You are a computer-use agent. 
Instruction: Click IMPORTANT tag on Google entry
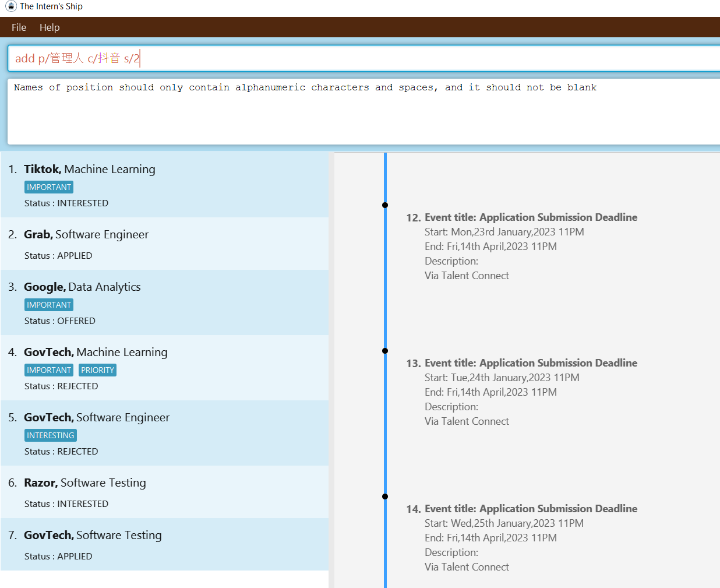click(49, 305)
